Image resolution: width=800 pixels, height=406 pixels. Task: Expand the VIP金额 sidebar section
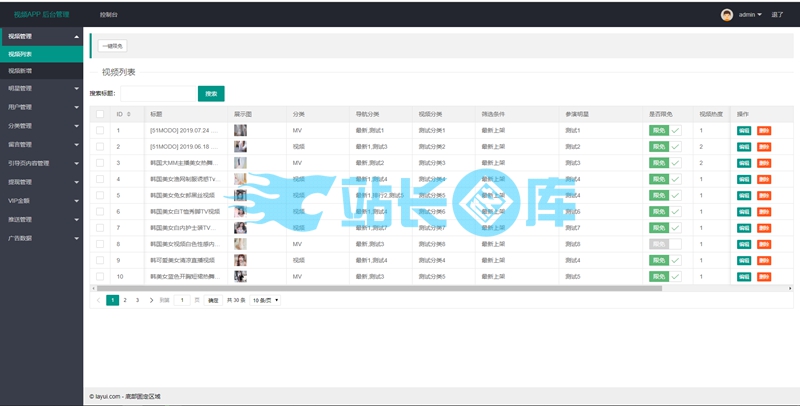click(42, 201)
